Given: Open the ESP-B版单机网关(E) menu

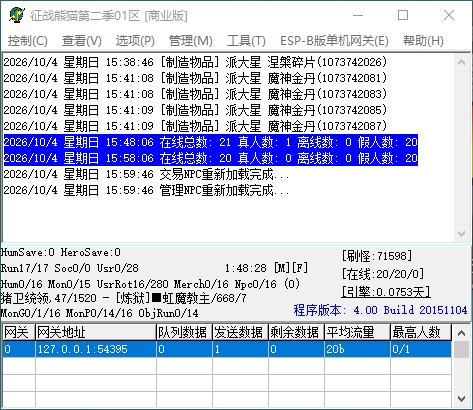Looking at the screenshot, I should point(334,41).
